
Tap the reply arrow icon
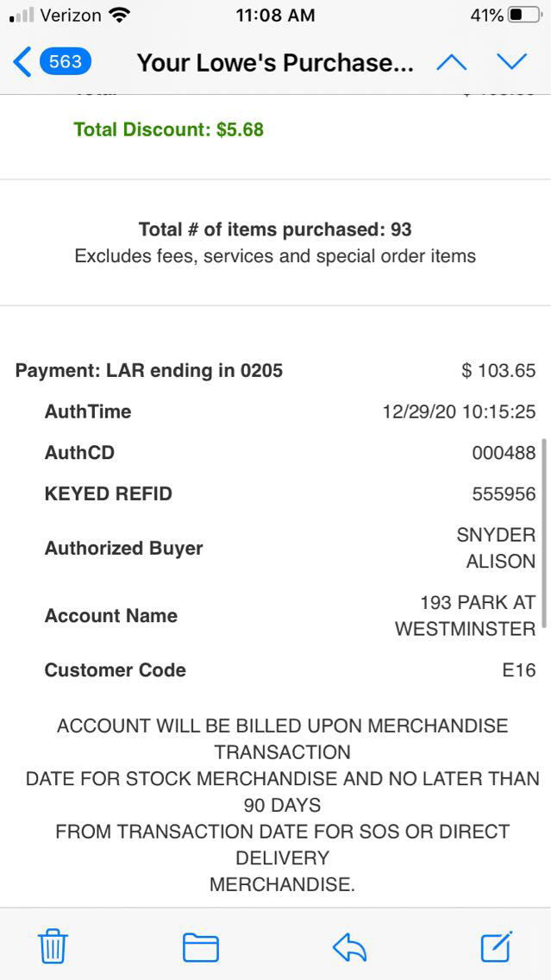[x=349, y=947]
